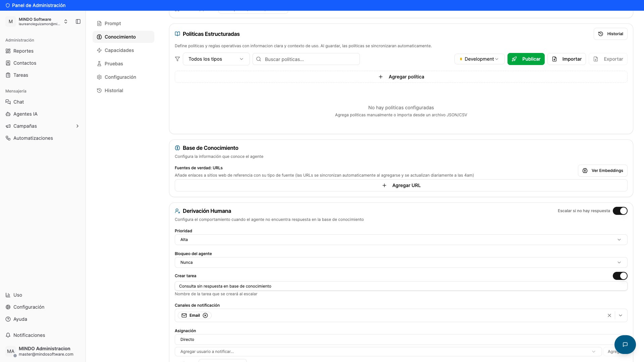Expand the Campañas submenu chevron
This screenshot has height=362, width=644.
coord(77,126)
